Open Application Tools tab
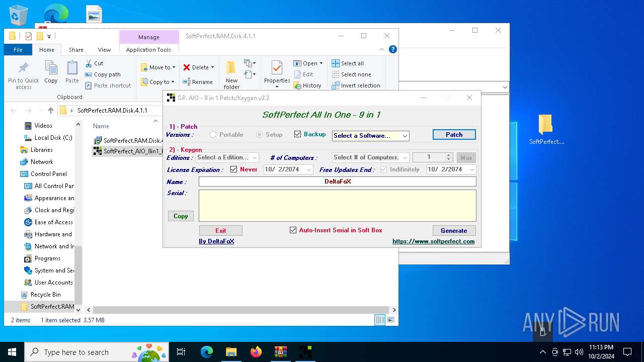 [x=148, y=50]
